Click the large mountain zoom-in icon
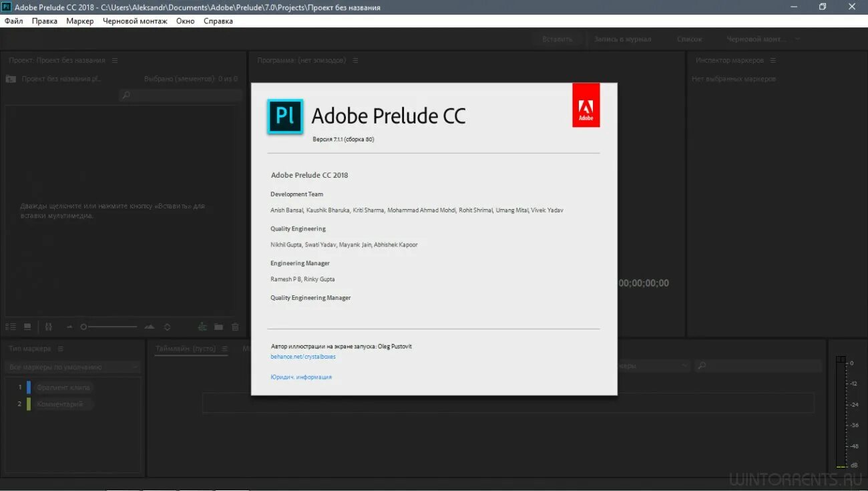Screen dimensions: 868x491 point(149,327)
